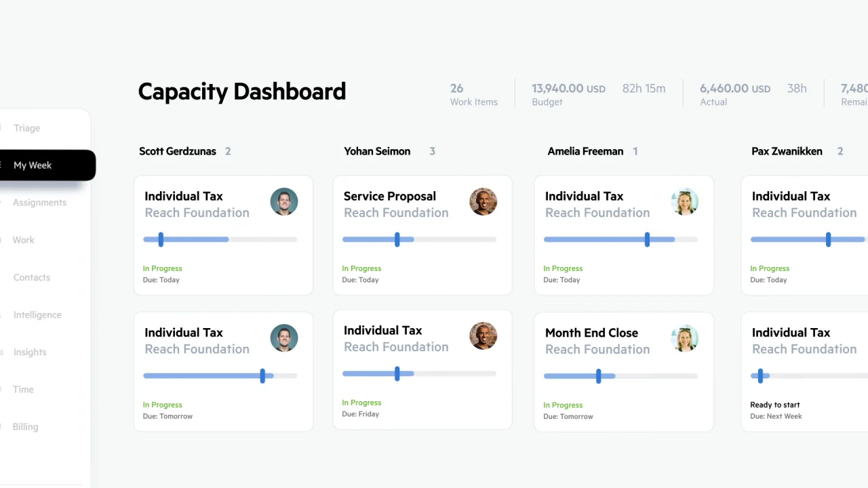Click the 26 Work Items stat
The height and width of the screenshot is (488, 868).
(474, 94)
